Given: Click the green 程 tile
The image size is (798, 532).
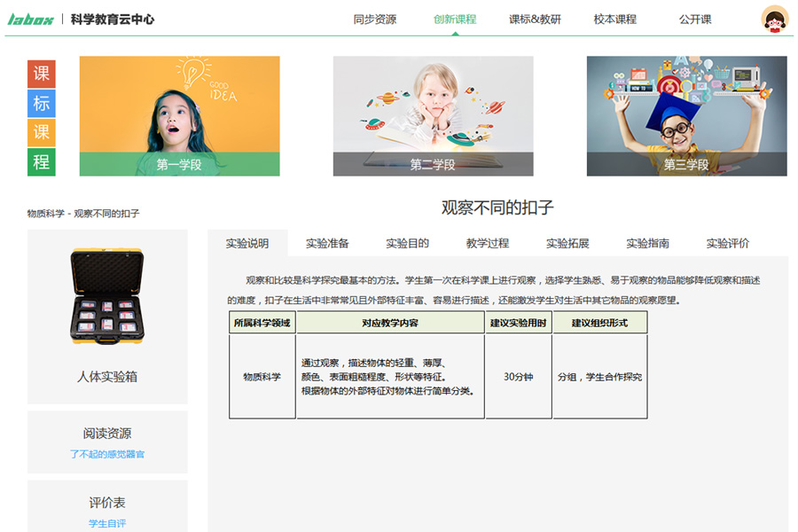Looking at the screenshot, I should coord(41,162).
